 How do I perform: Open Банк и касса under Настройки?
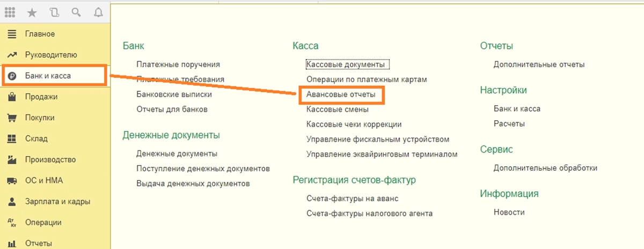coord(517,109)
